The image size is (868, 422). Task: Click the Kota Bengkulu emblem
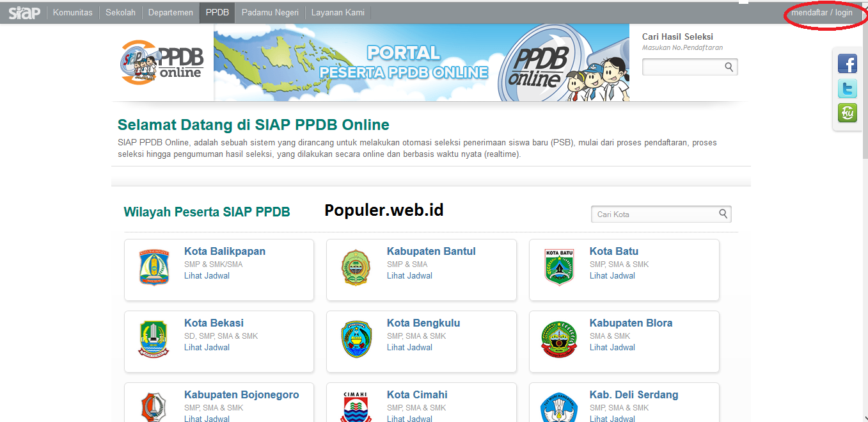coord(356,339)
